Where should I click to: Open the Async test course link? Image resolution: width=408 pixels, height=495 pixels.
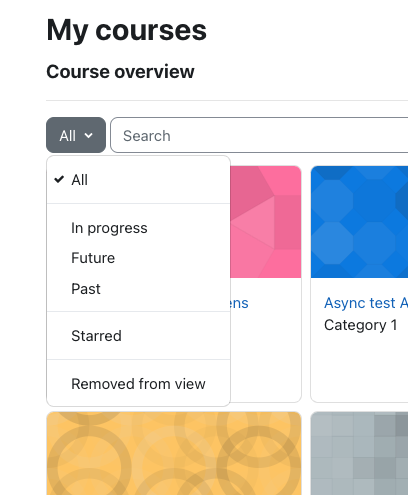pyautogui.click(x=366, y=303)
